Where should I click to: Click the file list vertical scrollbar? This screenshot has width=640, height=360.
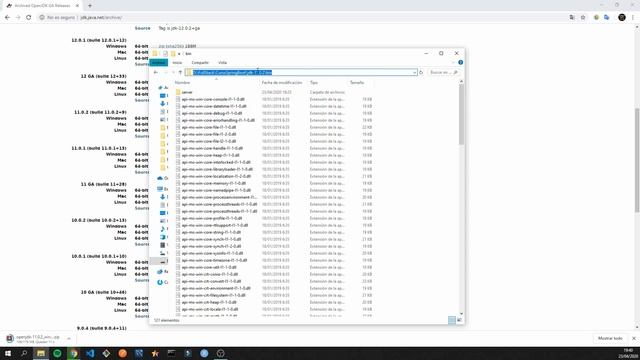(x=461, y=114)
